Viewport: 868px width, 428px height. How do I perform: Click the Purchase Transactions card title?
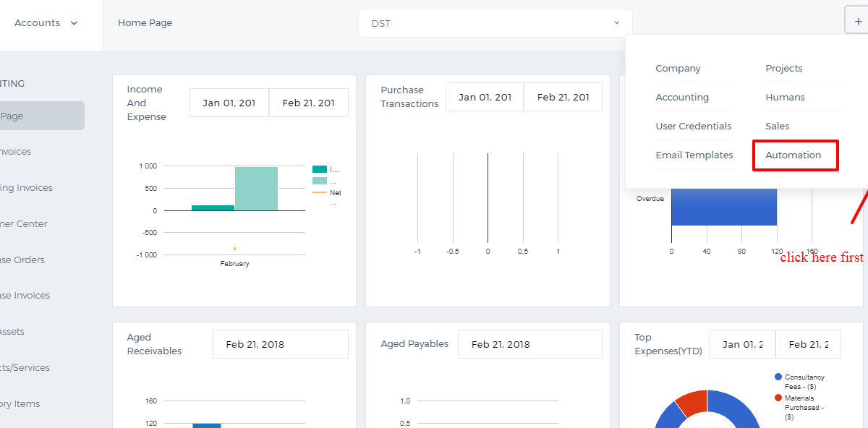click(x=409, y=97)
